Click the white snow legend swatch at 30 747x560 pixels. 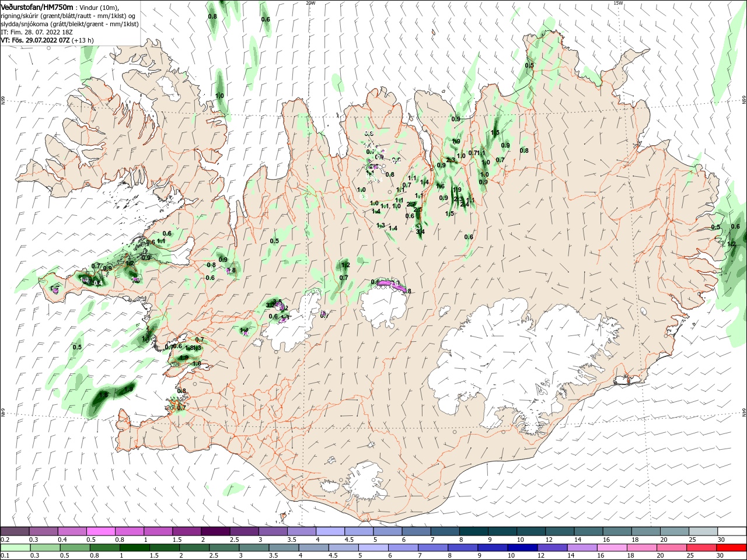pos(732,531)
